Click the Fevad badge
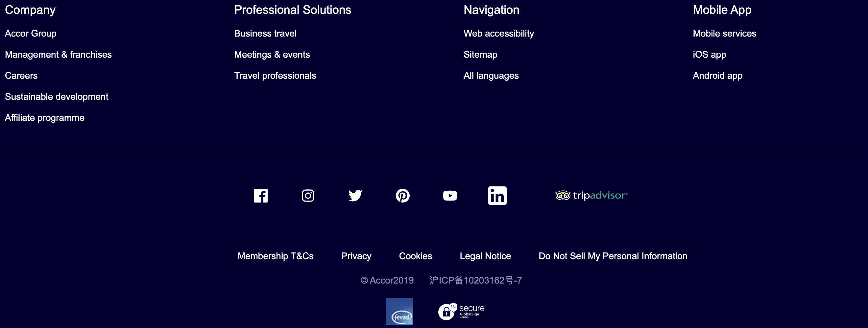Viewport: 868px width, 328px height. click(x=399, y=311)
